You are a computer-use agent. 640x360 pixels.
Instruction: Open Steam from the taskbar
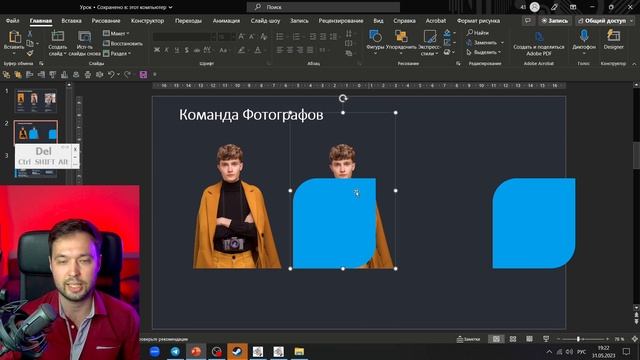click(237, 351)
